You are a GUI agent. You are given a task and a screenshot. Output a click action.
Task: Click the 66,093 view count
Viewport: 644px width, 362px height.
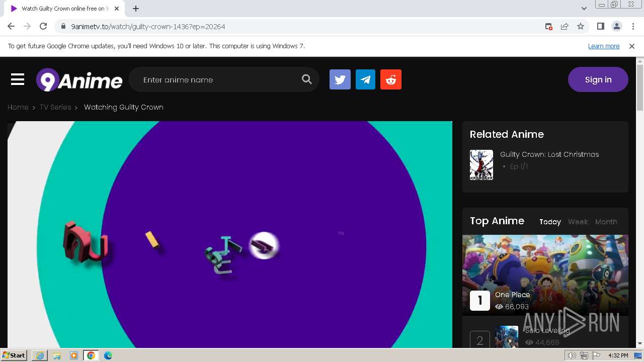click(517, 307)
